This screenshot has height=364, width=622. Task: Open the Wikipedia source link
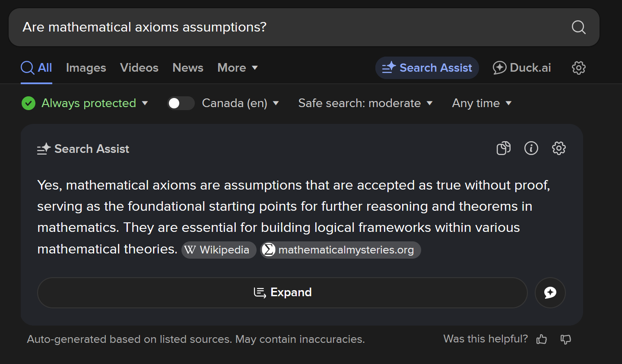click(219, 250)
